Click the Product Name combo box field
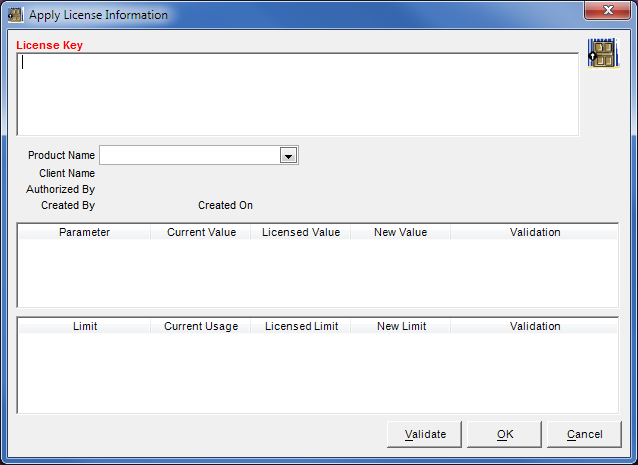The width and height of the screenshot is (638, 465). pos(199,155)
